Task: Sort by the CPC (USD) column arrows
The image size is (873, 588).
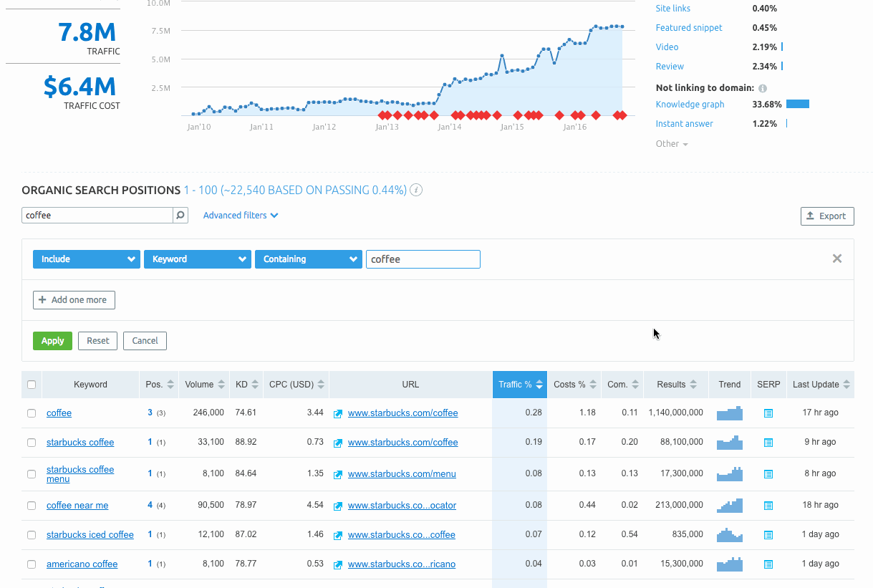Action: pyautogui.click(x=321, y=385)
